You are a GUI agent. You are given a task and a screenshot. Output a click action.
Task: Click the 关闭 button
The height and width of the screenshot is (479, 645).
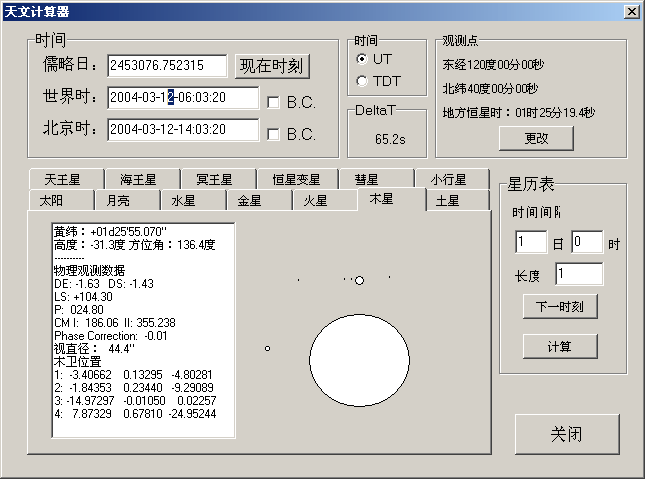click(x=567, y=435)
